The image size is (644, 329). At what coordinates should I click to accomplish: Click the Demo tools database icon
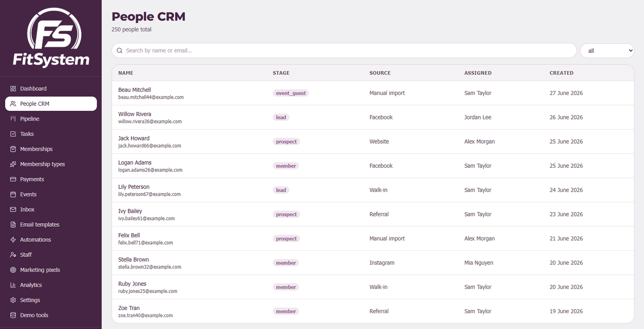[x=13, y=315]
